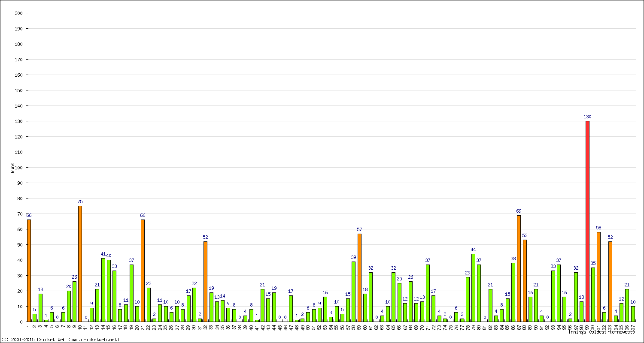This screenshot has height=343, width=644.
Task: Click the "Runs" y-axis title
Action: [12, 168]
